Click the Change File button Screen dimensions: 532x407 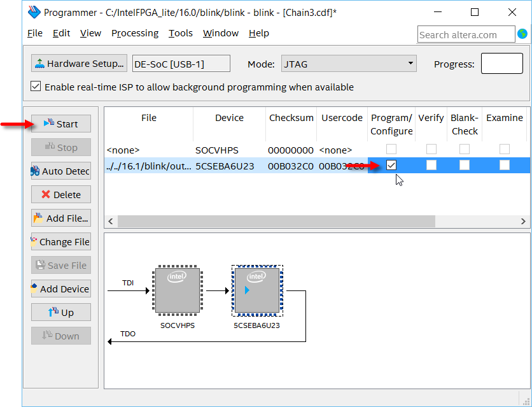pyautogui.click(x=61, y=241)
